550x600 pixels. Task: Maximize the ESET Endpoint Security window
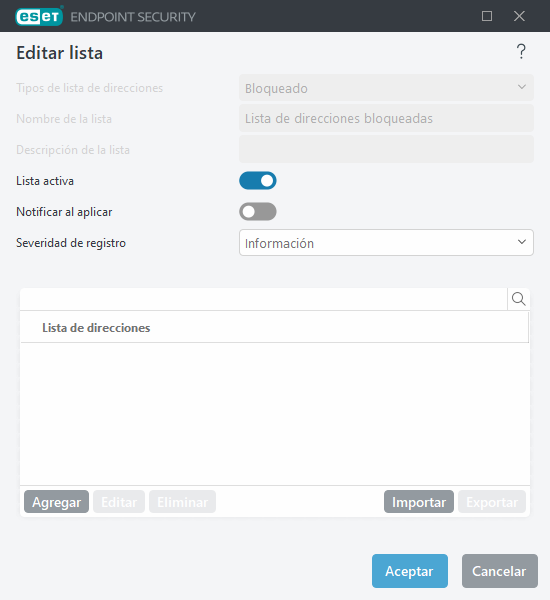487,16
